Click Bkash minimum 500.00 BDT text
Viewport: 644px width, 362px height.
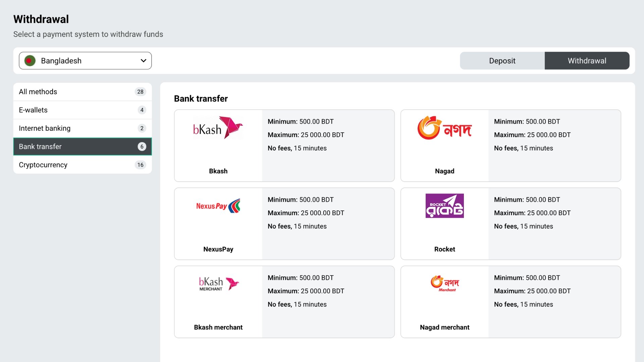coord(301,122)
